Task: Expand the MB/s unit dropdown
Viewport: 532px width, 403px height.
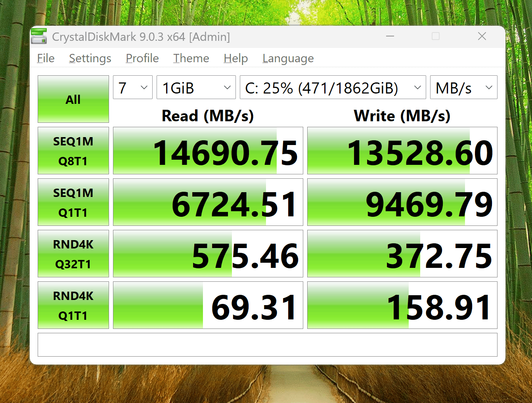Action: [464, 87]
